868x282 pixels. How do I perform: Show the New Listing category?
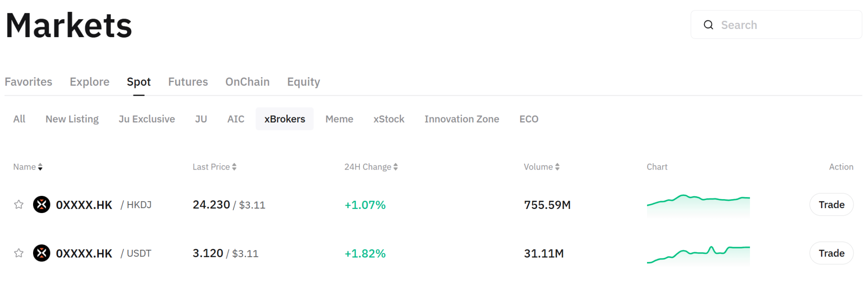[72, 119]
